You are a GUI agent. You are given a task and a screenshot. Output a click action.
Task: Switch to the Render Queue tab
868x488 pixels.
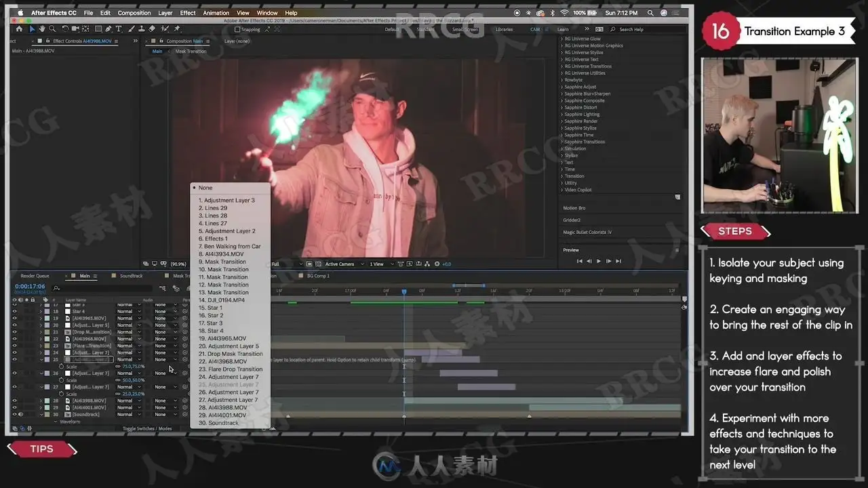click(35, 276)
